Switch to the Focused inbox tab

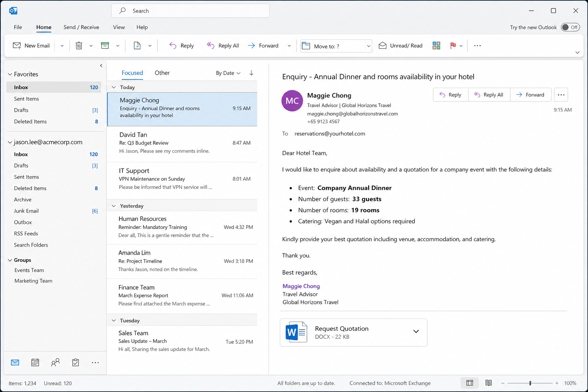pos(132,73)
